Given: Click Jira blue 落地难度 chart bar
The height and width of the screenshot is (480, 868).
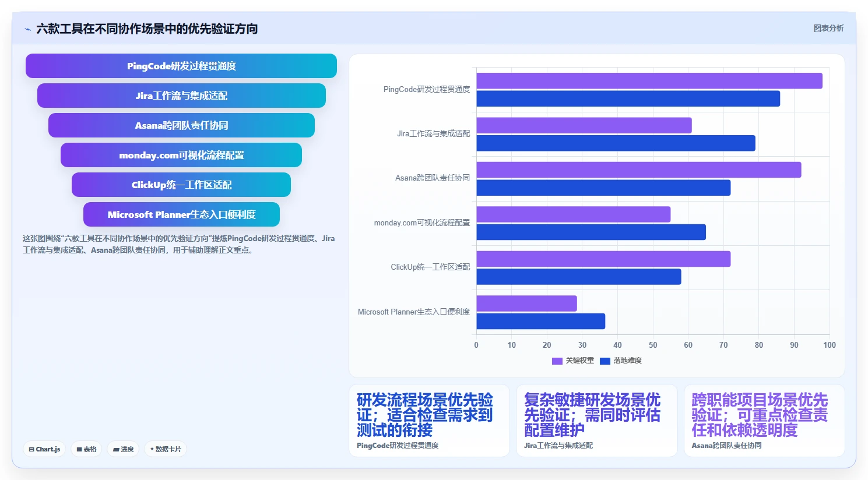Looking at the screenshot, I should (616, 143).
